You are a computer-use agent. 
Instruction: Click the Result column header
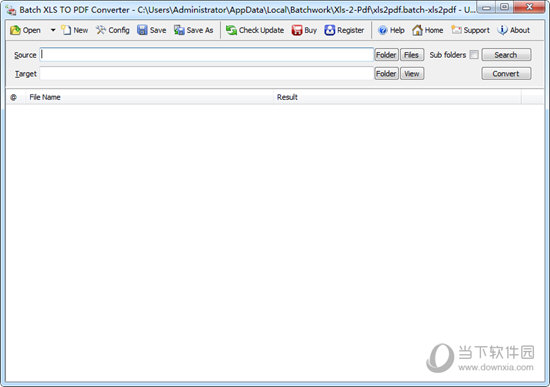tap(397, 97)
